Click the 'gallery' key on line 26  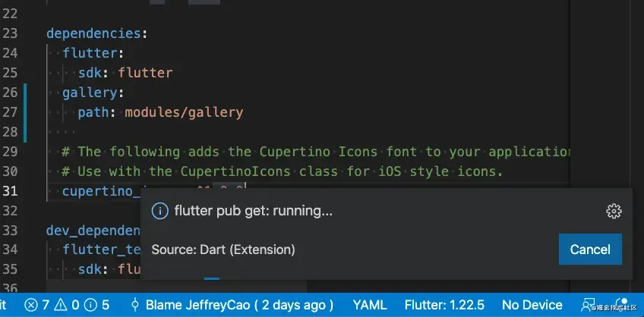[90, 93]
